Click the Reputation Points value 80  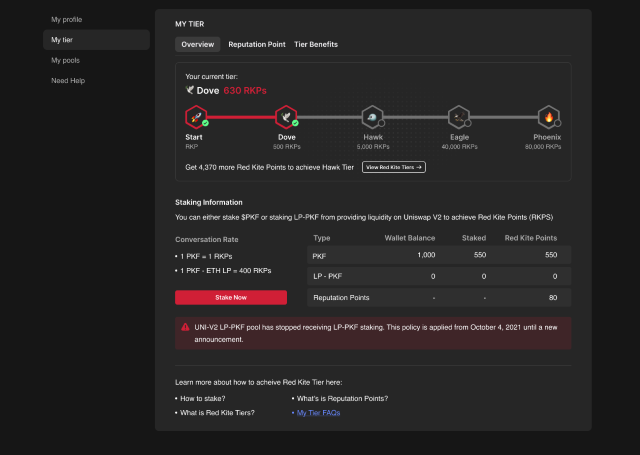(553, 297)
